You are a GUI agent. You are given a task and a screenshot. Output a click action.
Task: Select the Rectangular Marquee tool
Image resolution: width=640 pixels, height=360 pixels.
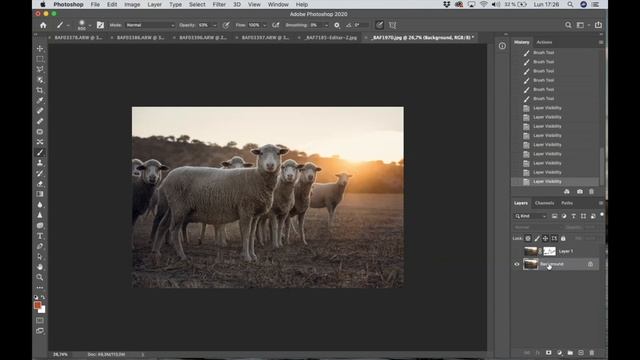tap(40, 59)
